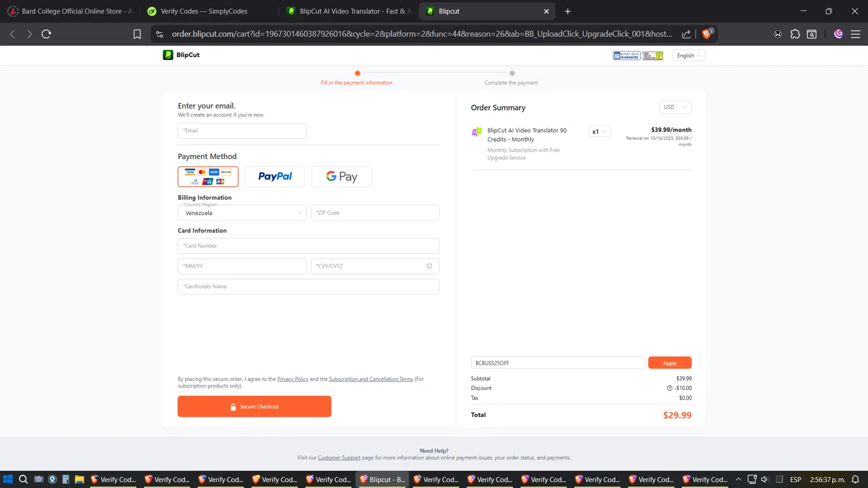Click the BlipCut logo in the header
The width and height of the screenshot is (868, 488).
[x=181, y=55]
